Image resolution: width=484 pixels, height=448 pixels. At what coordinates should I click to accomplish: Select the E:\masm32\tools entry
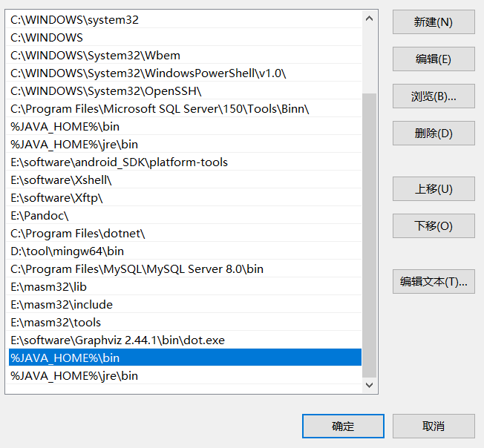click(x=185, y=323)
